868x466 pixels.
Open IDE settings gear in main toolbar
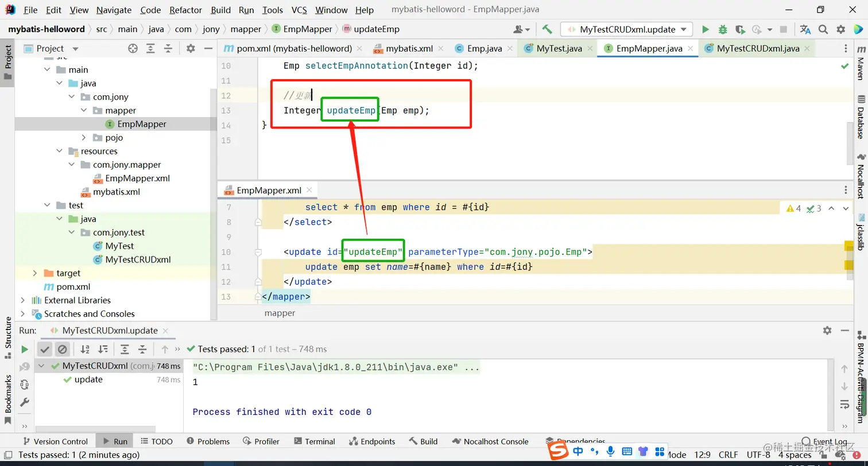tap(841, 29)
